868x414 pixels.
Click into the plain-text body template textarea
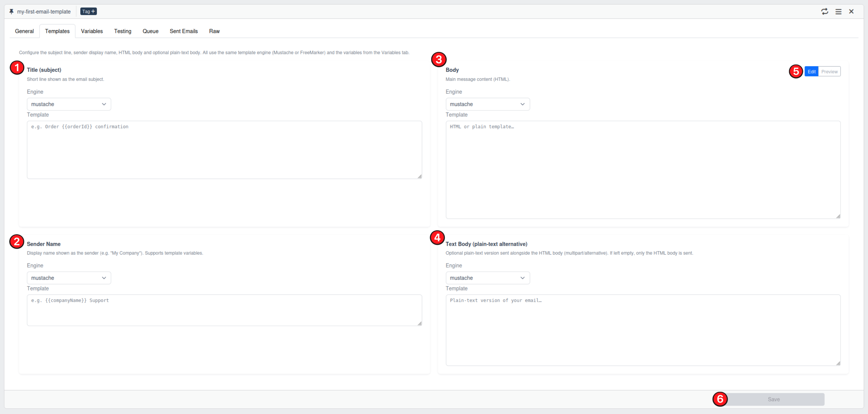(643, 330)
